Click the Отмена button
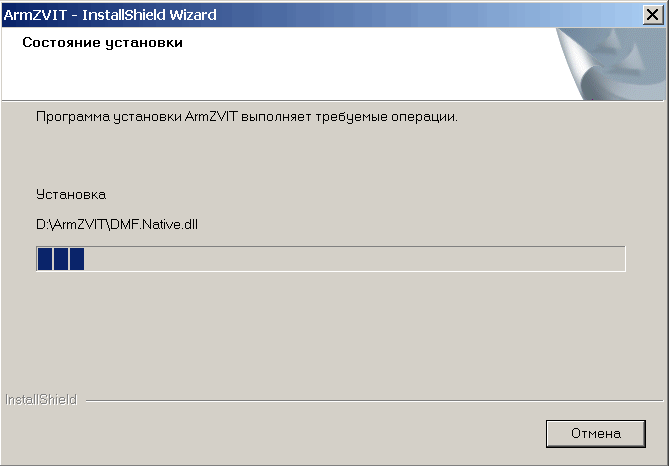This screenshot has height=466, width=669. 596,434
